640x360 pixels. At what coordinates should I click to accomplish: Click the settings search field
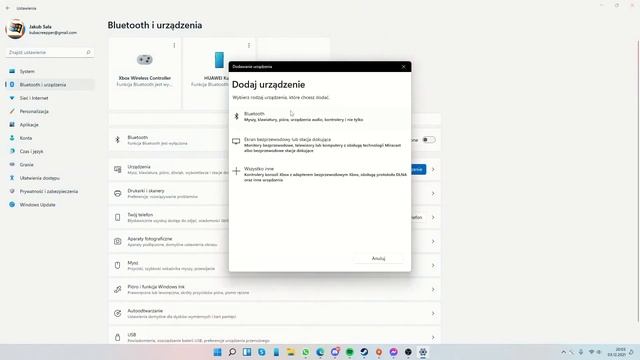click(50, 52)
